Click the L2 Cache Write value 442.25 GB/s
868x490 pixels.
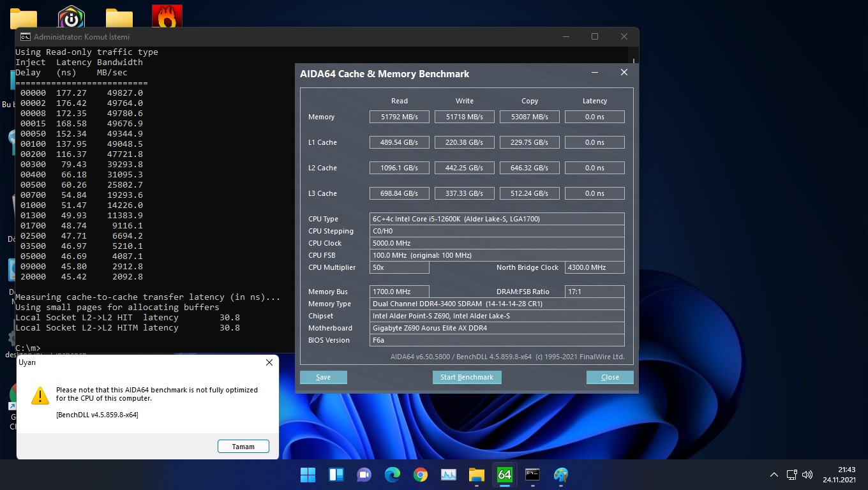[x=465, y=168]
